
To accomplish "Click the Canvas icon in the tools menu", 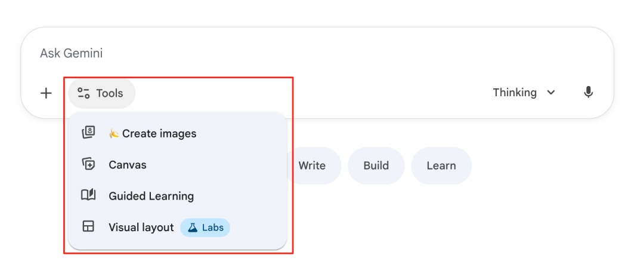I will (88, 164).
